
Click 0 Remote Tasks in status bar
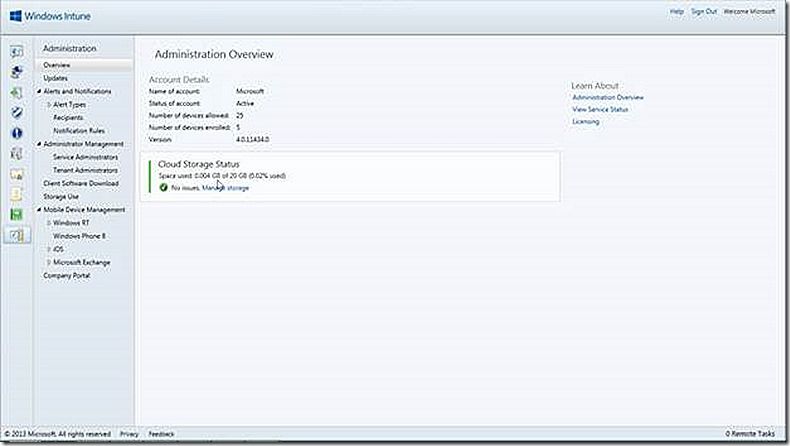click(750, 433)
